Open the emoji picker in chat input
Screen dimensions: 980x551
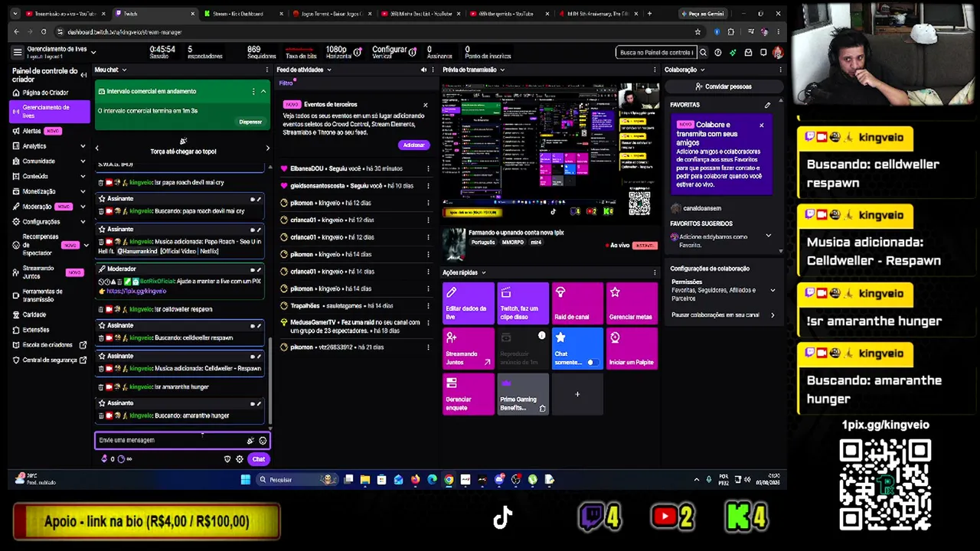(263, 440)
